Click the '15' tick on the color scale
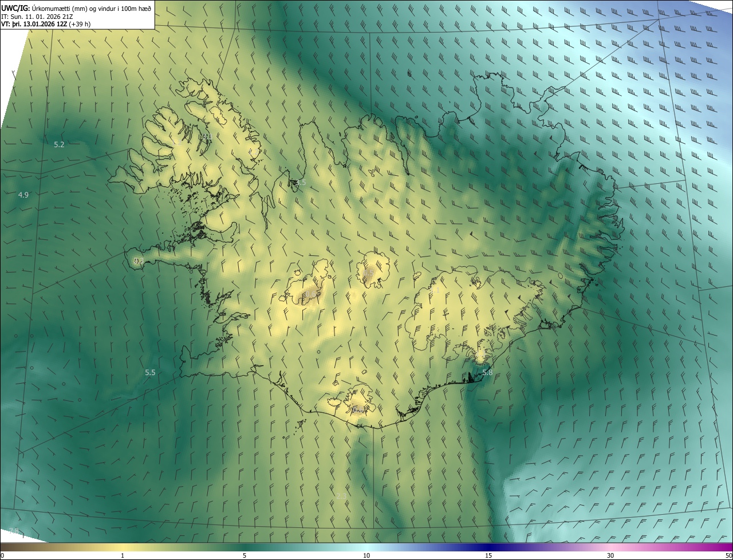The height and width of the screenshot is (560, 733). (488, 556)
